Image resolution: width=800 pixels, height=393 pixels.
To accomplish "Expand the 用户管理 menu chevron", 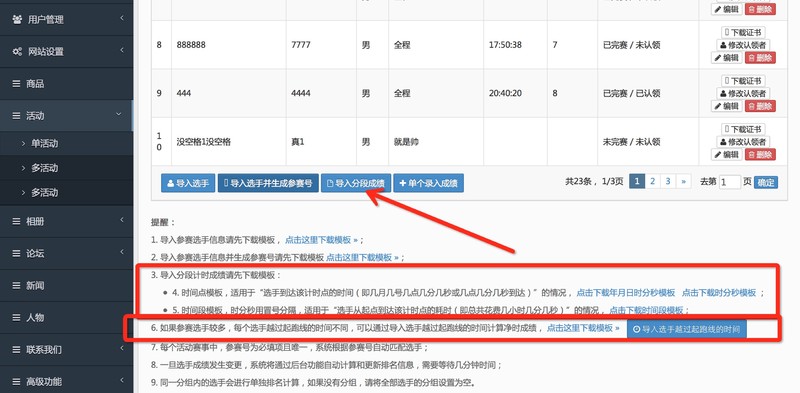I will [x=122, y=18].
